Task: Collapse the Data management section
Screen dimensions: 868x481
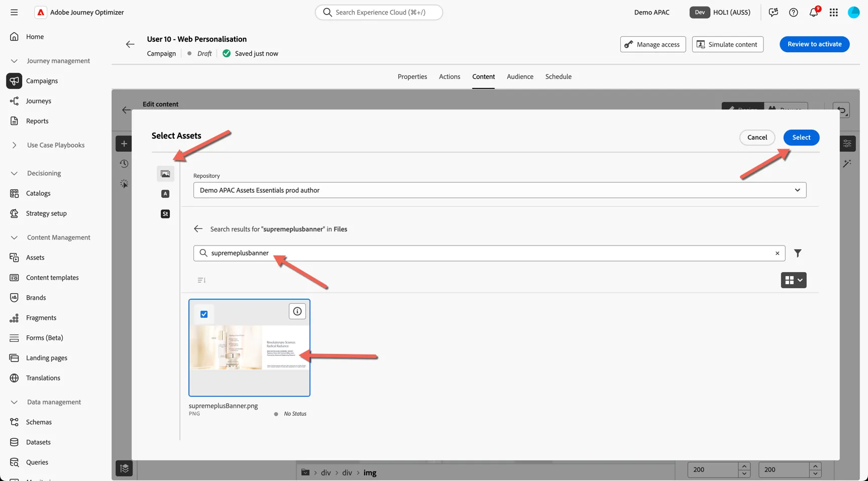Action: click(x=14, y=402)
